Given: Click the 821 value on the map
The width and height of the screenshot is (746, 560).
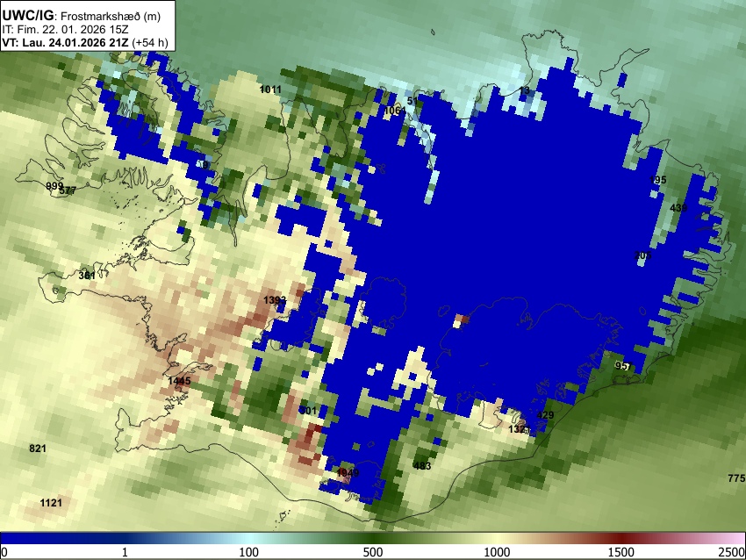Looking at the screenshot, I should (38, 449).
